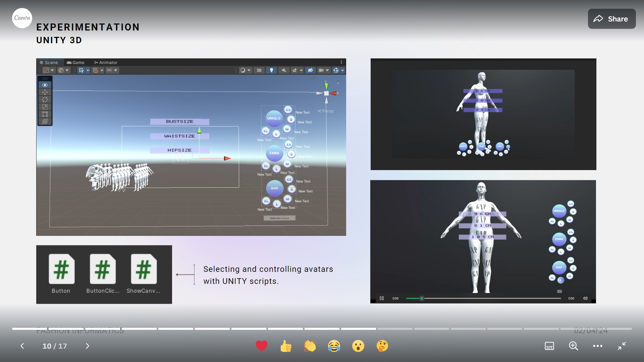Open the keyboard shortcuts icon bottom right
The width and height of the screenshot is (644, 362).
(549, 346)
